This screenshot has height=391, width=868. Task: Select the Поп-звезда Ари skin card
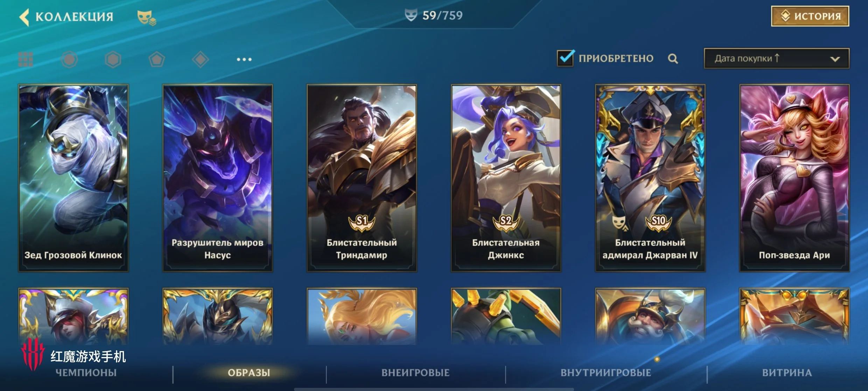coord(794,178)
